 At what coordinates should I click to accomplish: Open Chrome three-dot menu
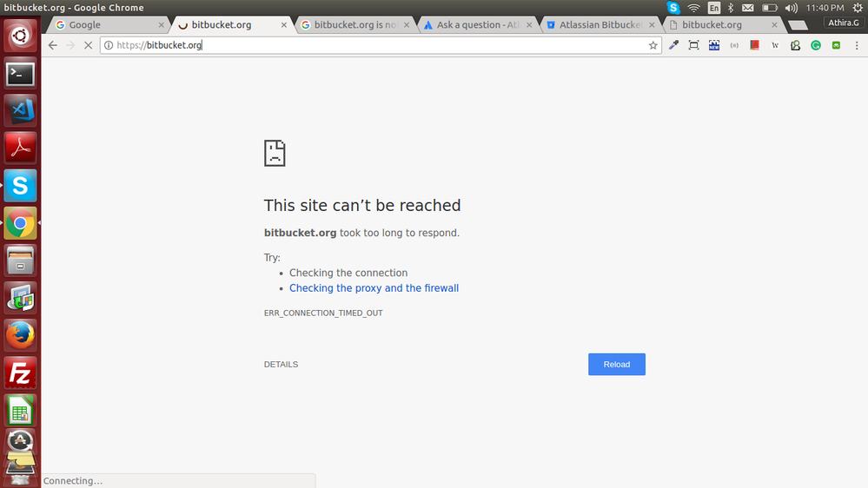(857, 45)
